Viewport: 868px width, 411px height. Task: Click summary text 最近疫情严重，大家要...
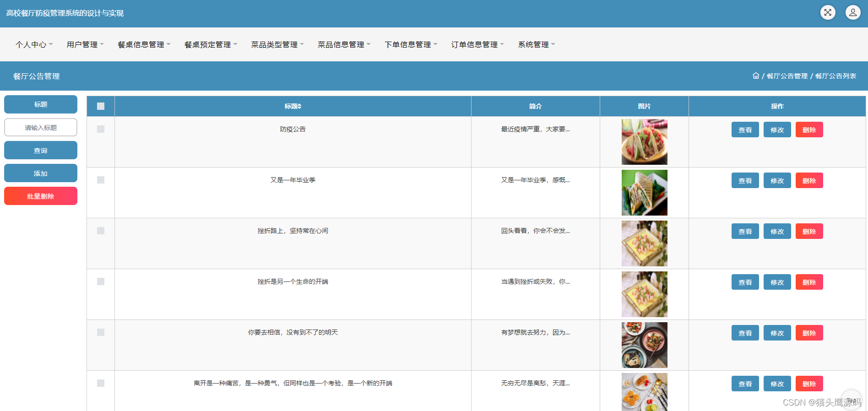coord(536,129)
